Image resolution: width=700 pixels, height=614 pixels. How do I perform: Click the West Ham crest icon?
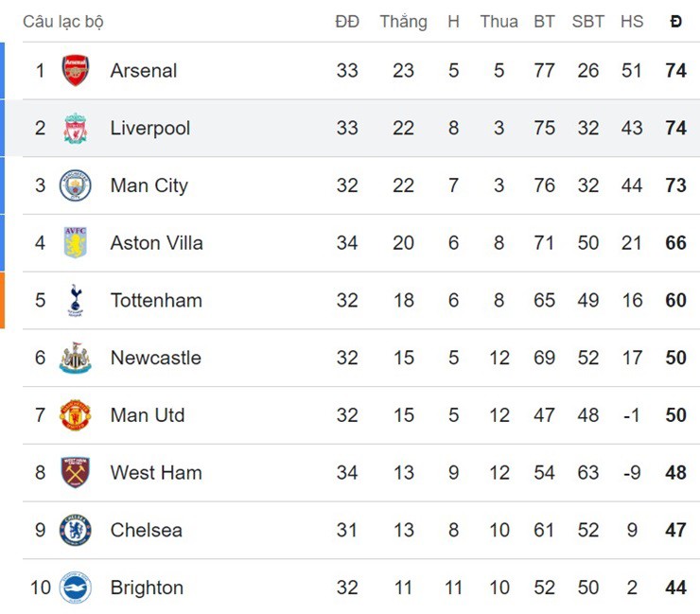pyautogui.click(x=76, y=473)
